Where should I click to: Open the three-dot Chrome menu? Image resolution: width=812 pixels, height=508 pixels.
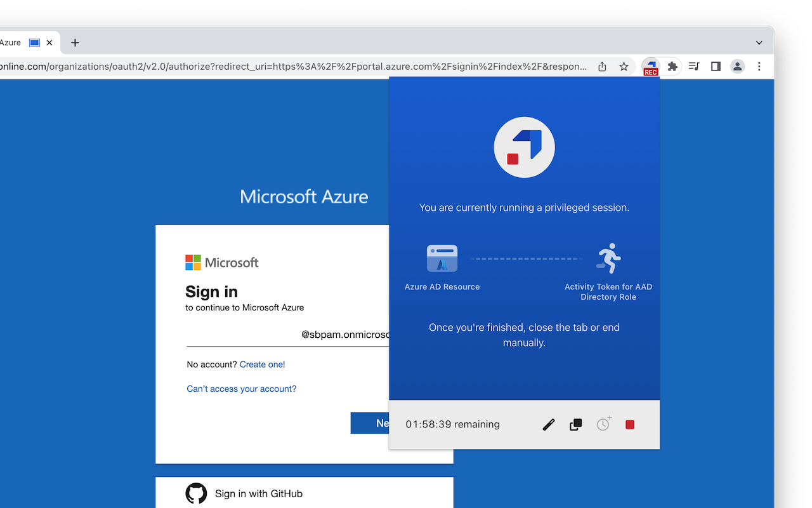click(759, 66)
